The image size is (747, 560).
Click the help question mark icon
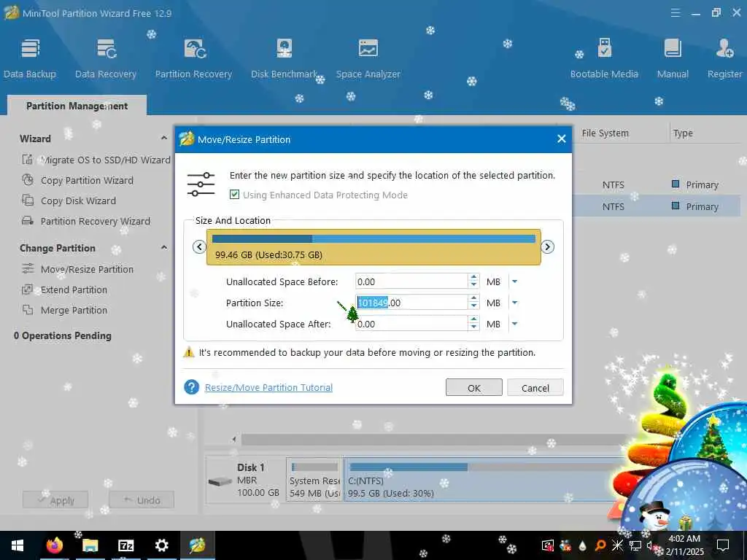[x=192, y=387]
